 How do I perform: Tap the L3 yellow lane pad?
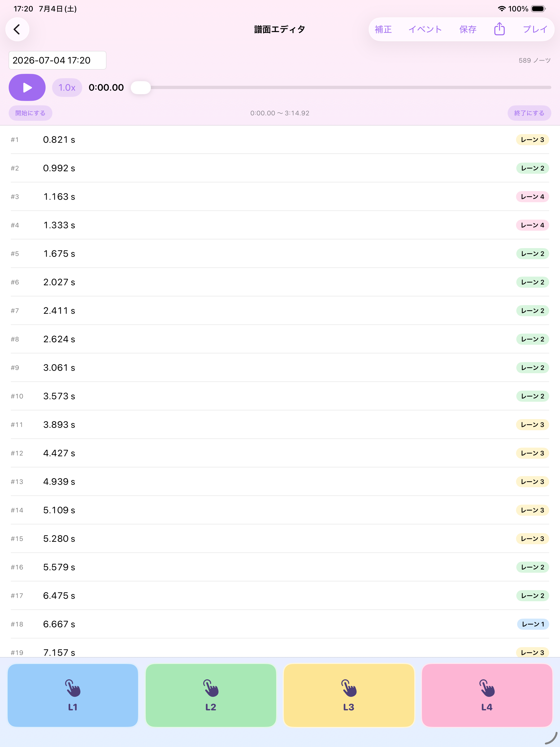[349, 695]
